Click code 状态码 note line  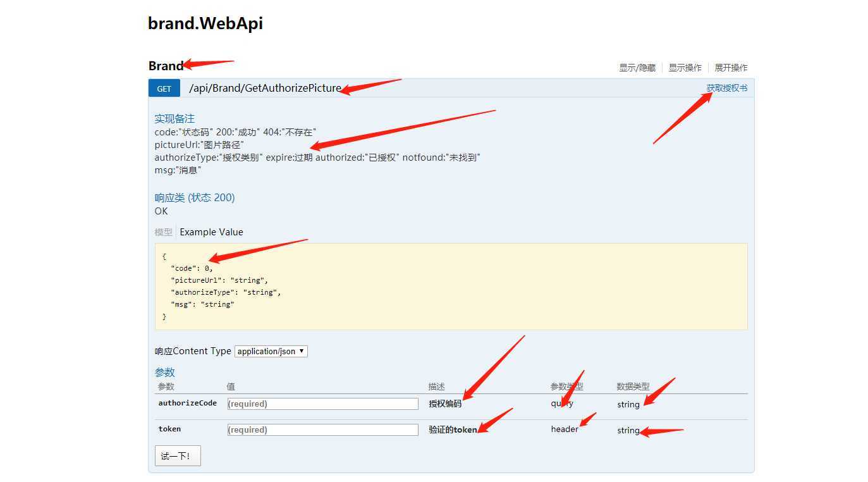coord(235,132)
